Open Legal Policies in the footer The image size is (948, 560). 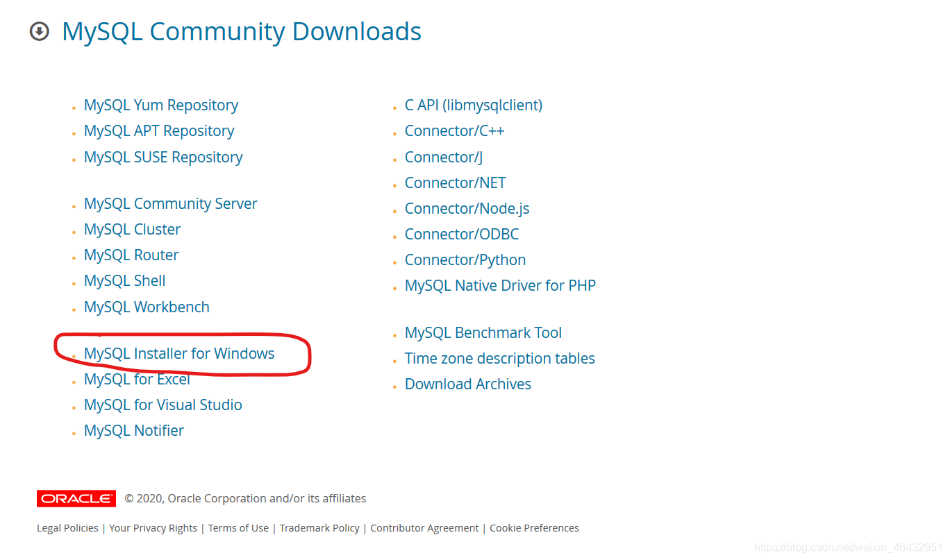pos(67,528)
